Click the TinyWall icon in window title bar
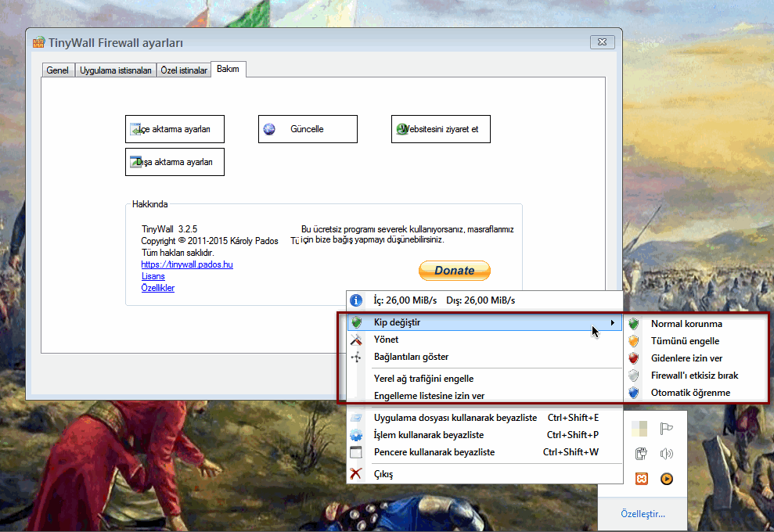Viewport: 774px width, 532px height. [38, 42]
